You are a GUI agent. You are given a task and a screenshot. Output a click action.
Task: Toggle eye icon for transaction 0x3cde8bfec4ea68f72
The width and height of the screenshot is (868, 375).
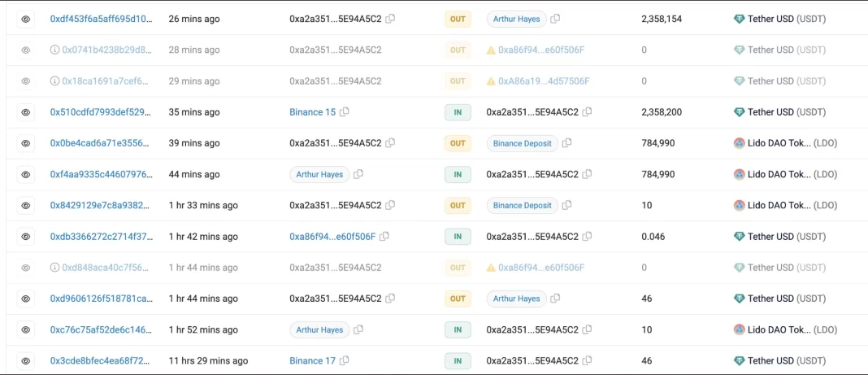[x=25, y=360]
